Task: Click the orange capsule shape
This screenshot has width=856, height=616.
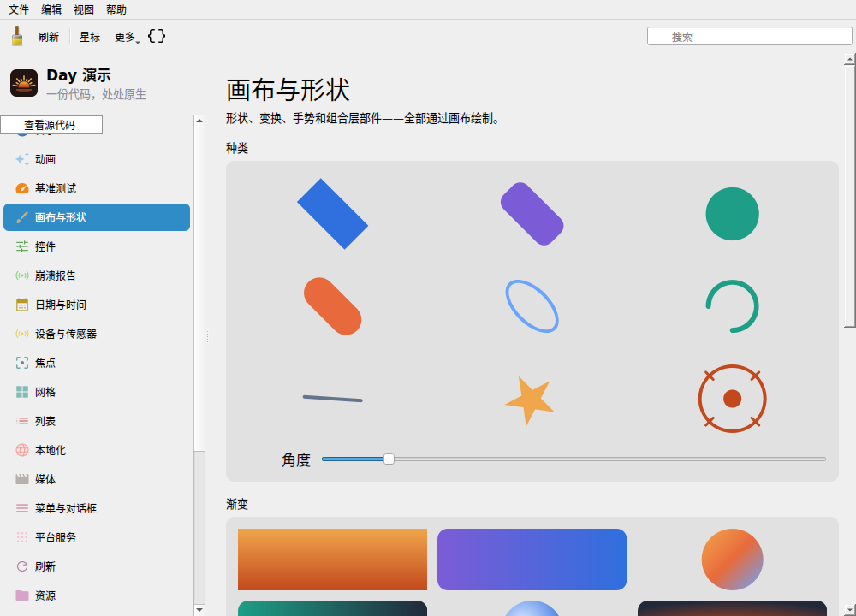Action: [332, 306]
